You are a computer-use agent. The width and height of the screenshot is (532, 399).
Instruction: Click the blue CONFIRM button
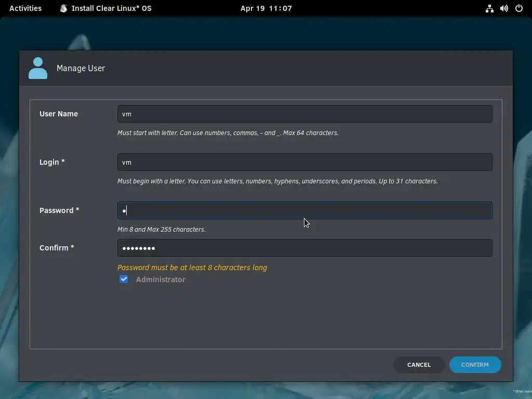pos(475,365)
